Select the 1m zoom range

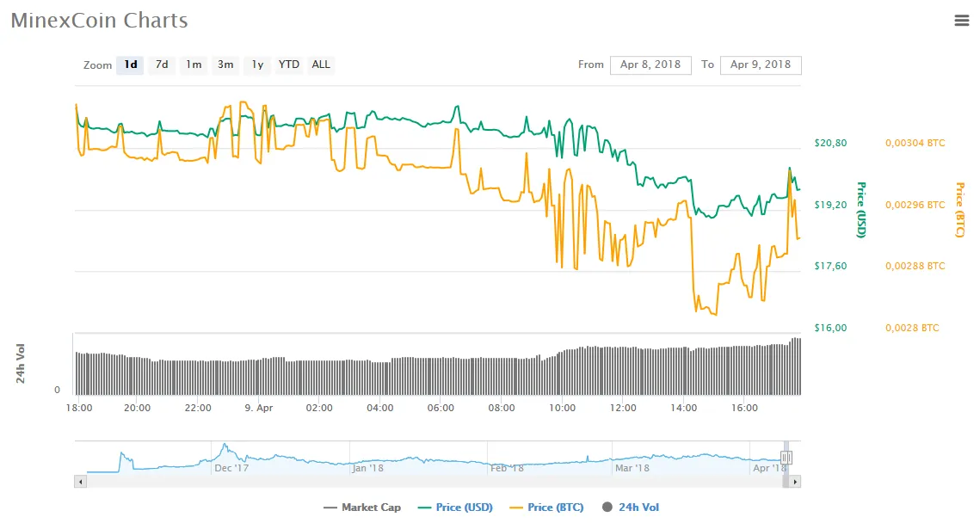pos(194,65)
